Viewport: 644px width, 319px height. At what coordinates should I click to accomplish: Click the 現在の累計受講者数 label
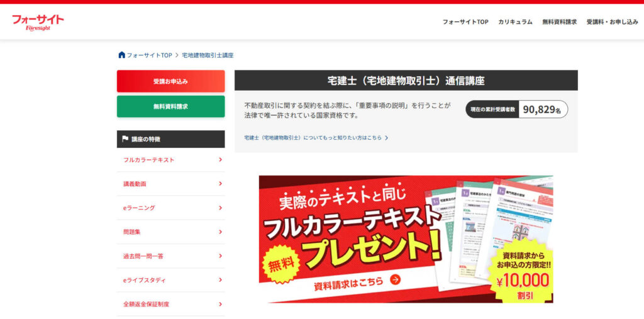click(x=493, y=109)
